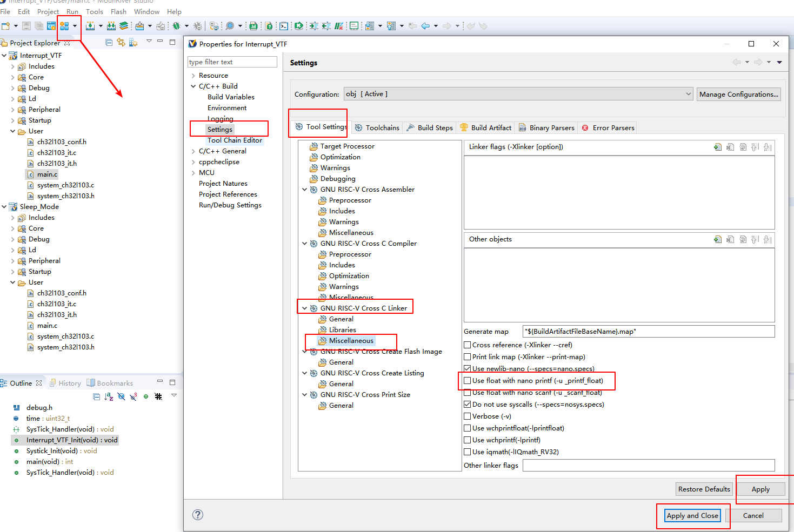This screenshot has width=794, height=532.
Task: Collapse the C/C++ Build node
Action: tap(193, 86)
